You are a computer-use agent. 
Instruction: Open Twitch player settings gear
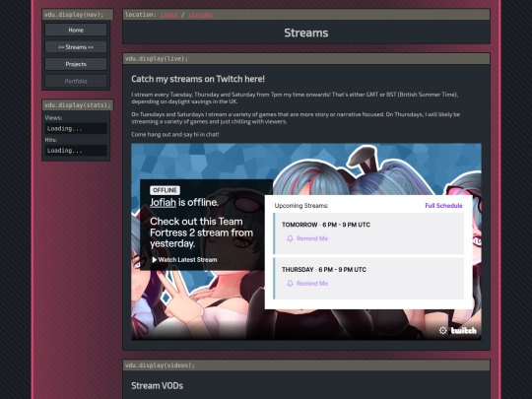pyautogui.click(x=442, y=330)
